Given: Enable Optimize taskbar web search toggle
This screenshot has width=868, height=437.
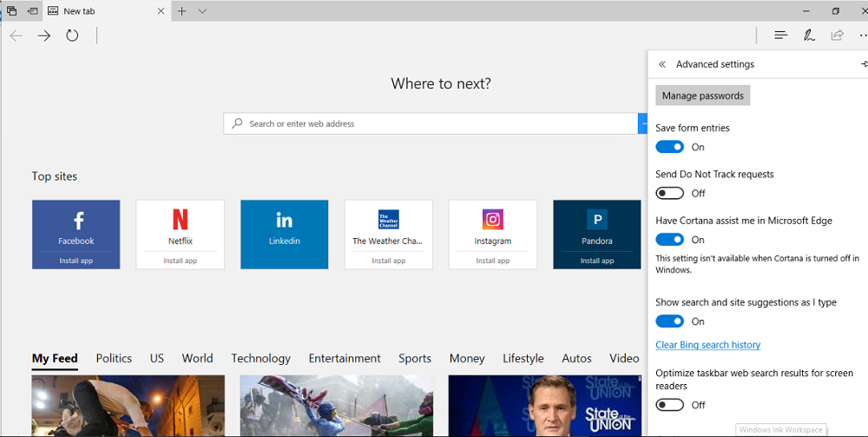Looking at the screenshot, I should pos(669,405).
